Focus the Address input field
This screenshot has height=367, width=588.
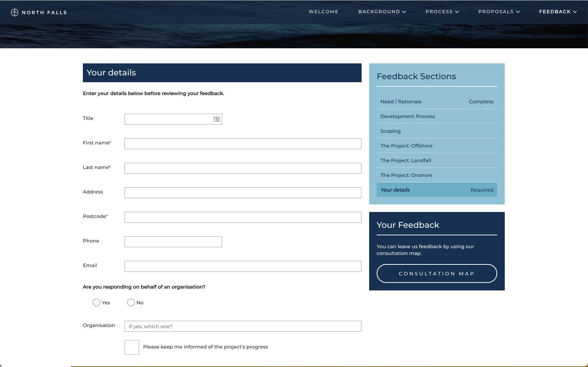click(243, 193)
